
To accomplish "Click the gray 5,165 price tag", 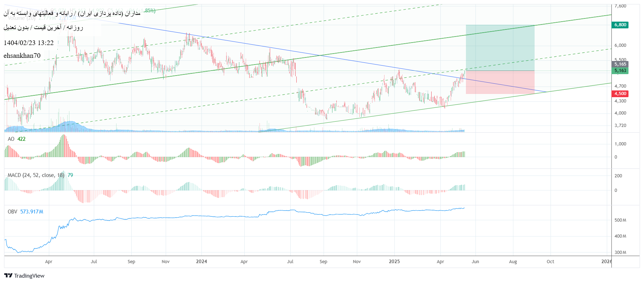I will tap(620, 64).
